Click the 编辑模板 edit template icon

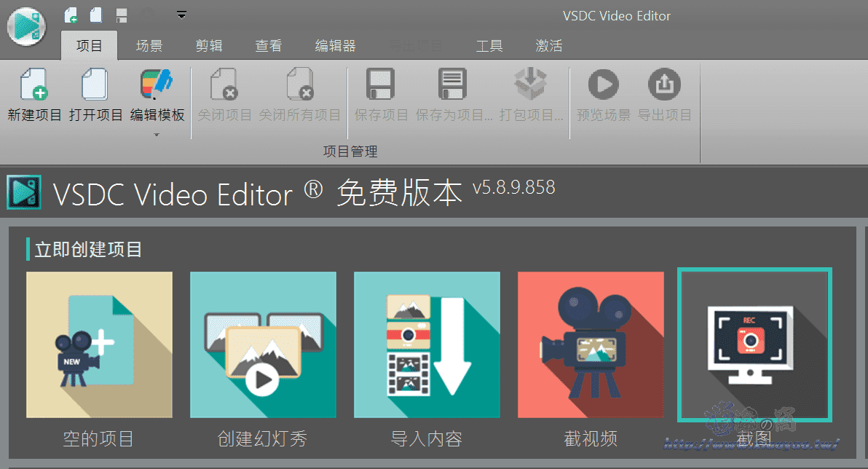point(157,84)
